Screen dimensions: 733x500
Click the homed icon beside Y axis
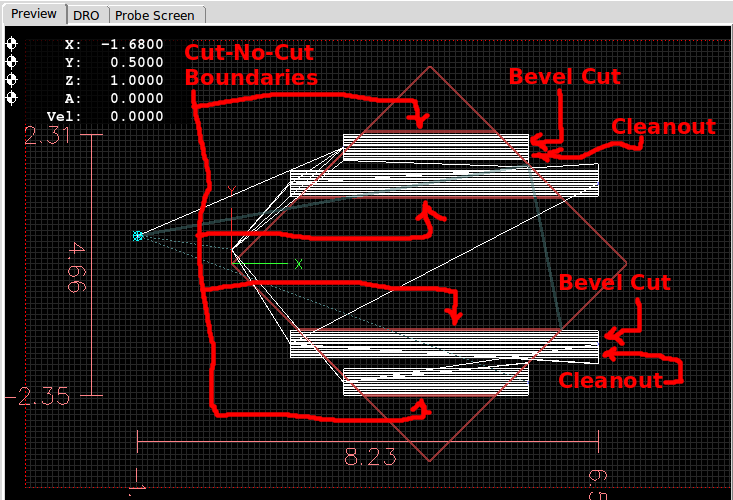point(12,62)
